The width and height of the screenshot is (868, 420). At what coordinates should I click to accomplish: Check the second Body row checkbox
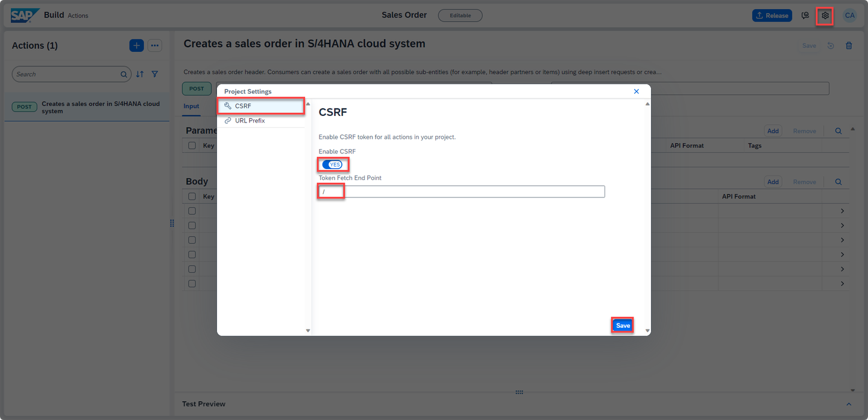tap(192, 225)
